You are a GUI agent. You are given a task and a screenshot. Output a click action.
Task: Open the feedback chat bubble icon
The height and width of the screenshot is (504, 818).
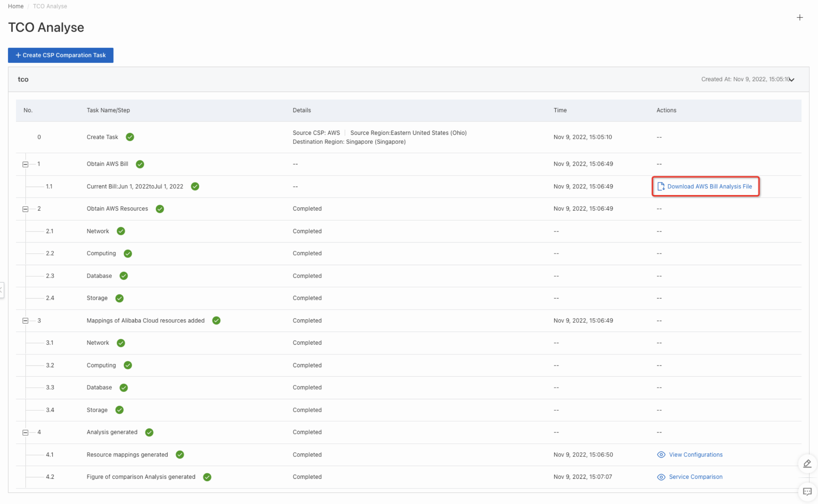coord(807,491)
